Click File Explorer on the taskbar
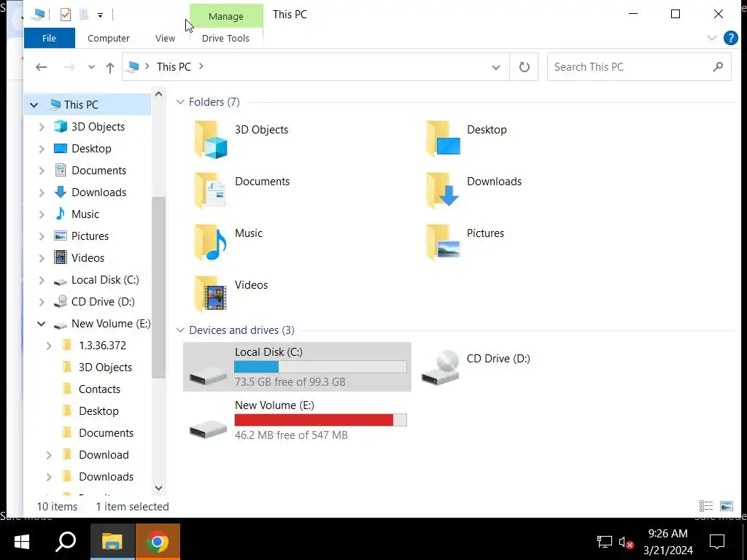Screen dimensions: 747x560 112,542
